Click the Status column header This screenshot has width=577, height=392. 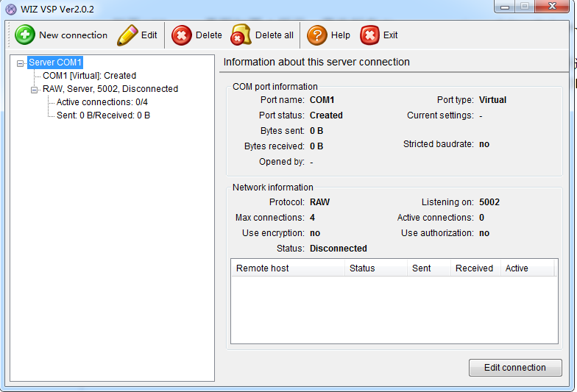(376, 268)
